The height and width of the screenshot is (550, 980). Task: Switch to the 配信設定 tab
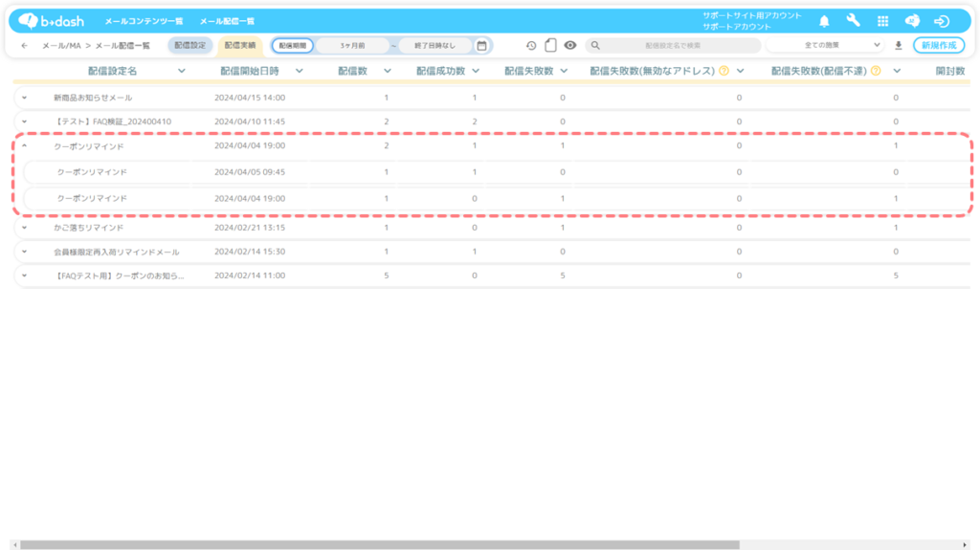point(189,45)
